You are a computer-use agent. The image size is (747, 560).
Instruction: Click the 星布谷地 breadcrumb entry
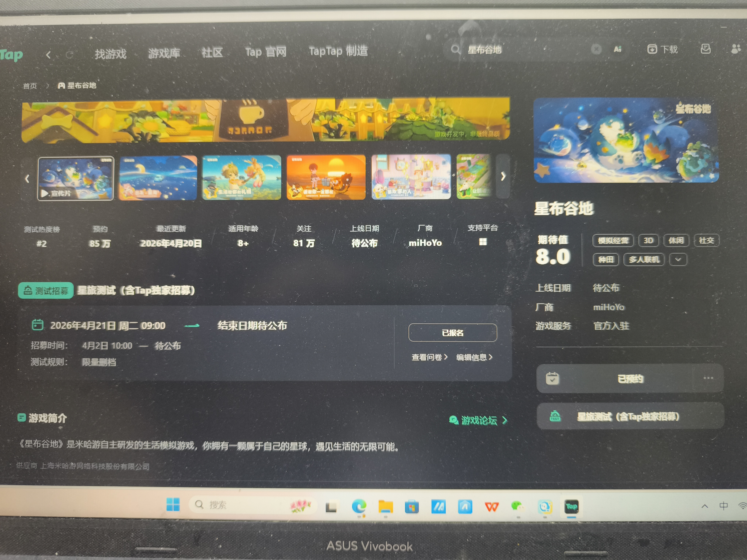(77, 85)
